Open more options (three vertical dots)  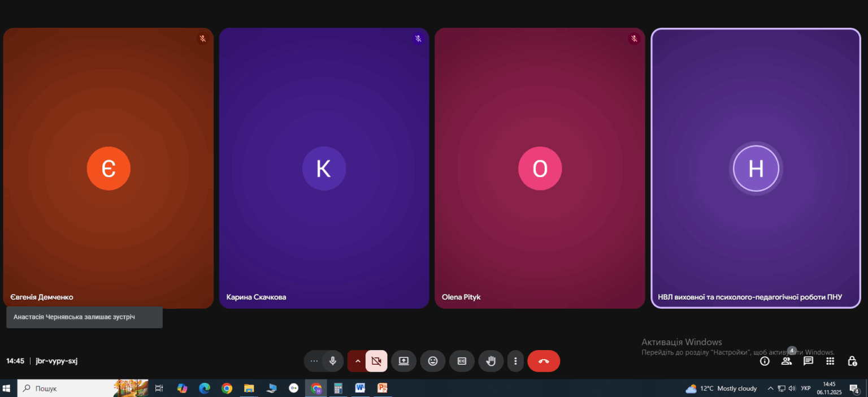(x=515, y=361)
